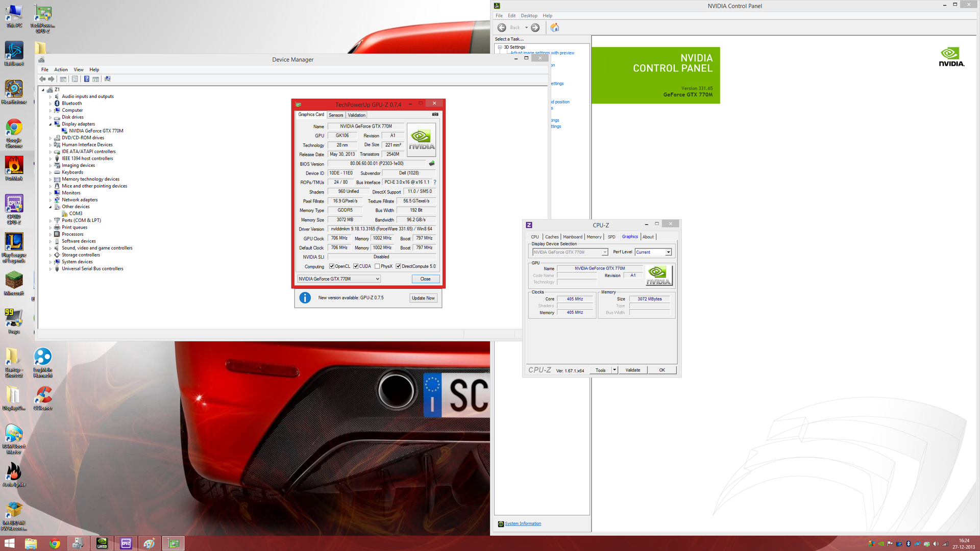Toggle the DirectCompute 5.0 checkbox in GPU-Z
Viewport: 980px width, 551px height.
[398, 266]
